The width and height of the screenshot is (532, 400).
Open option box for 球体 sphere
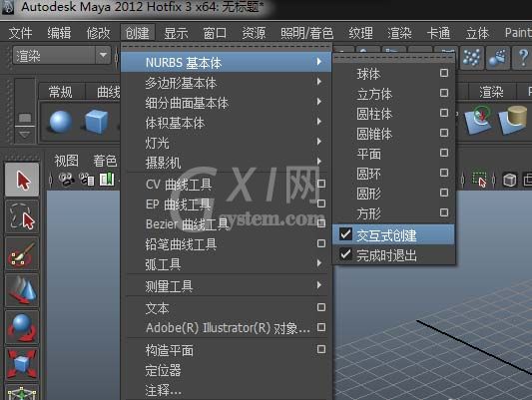(x=444, y=73)
